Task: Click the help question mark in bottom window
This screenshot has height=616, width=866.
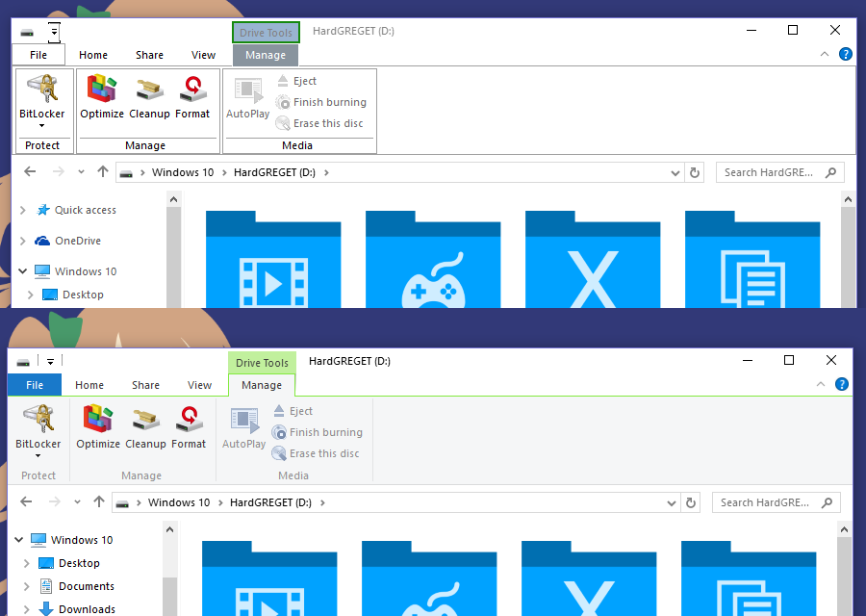Action: pos(841,384)
